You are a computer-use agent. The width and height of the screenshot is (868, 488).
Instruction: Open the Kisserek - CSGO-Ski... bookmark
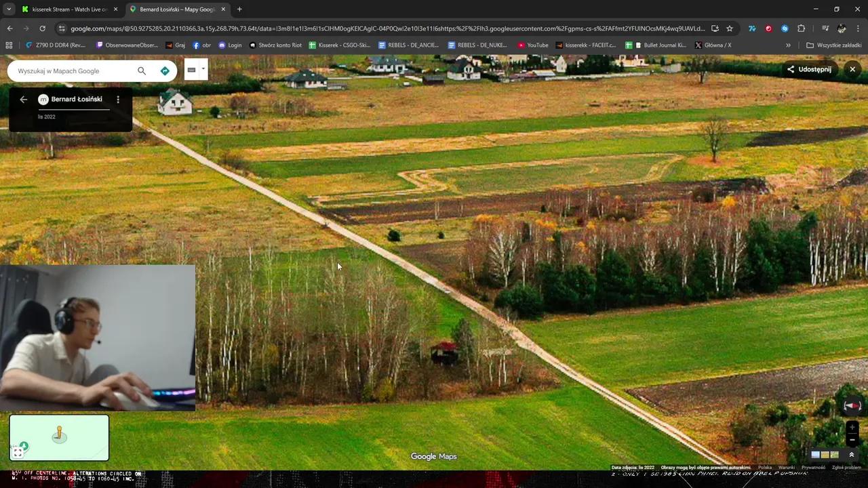click(x=339, y=45)
